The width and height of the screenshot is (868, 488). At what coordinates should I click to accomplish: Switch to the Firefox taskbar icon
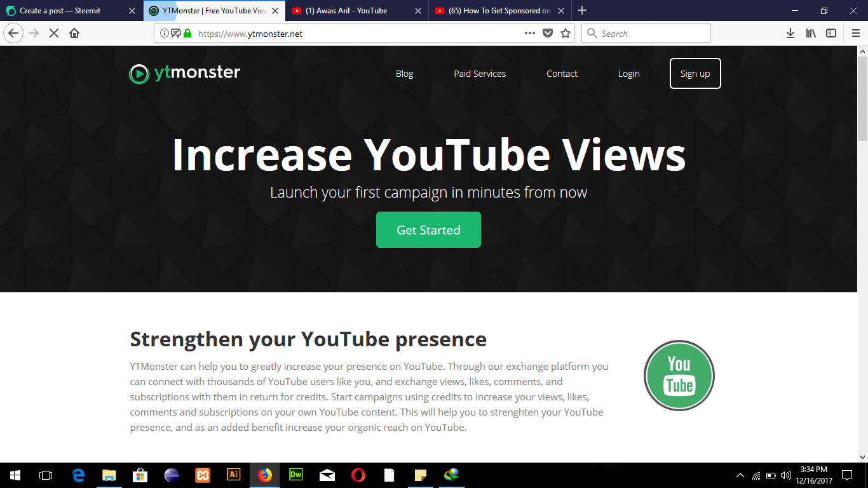265,475
